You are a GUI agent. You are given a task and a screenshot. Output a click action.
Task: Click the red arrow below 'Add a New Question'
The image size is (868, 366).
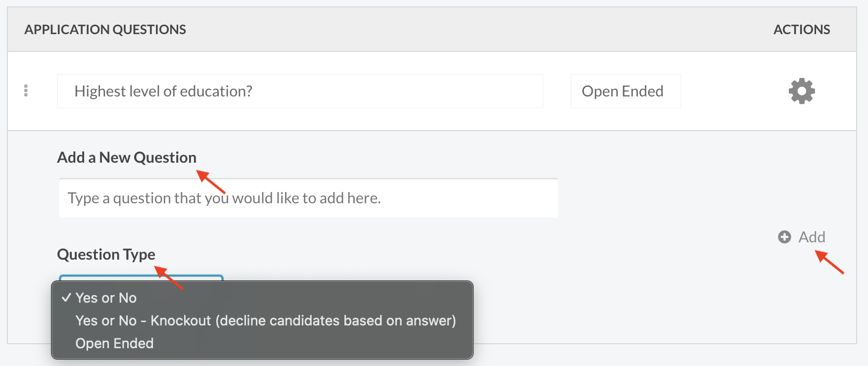(x=211, y=181)
